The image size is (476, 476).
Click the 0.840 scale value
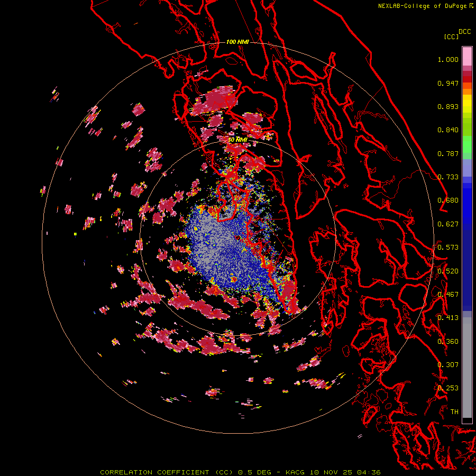(x=448, y=130)
